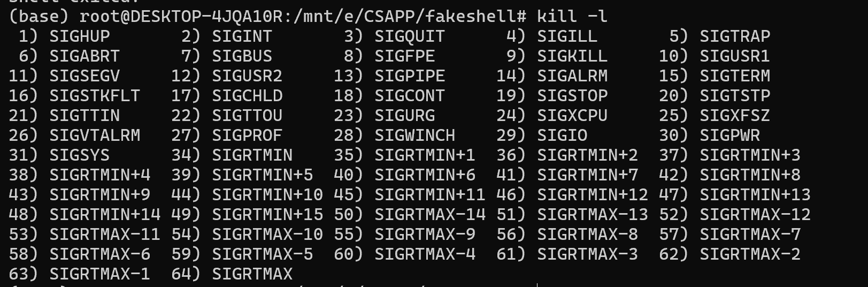Click on SIGRTMAX-14 signal text
Screen dimensions: 868x287
tap(430, 214)
